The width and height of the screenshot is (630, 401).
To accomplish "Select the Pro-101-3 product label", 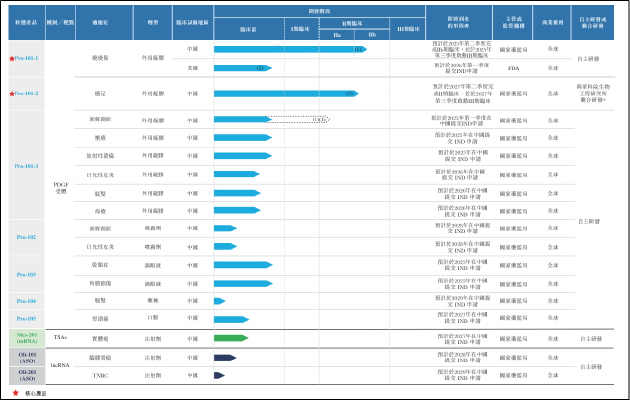I will [26, 166].
